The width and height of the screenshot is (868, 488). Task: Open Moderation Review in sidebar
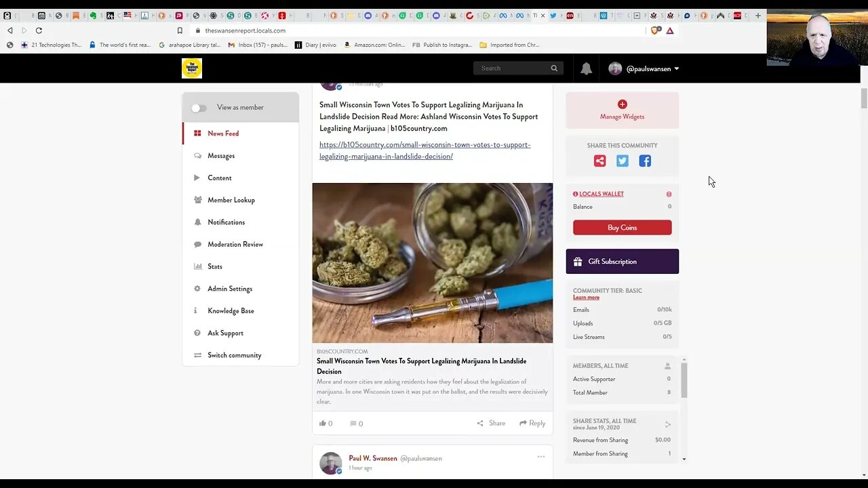pos(241,244)
